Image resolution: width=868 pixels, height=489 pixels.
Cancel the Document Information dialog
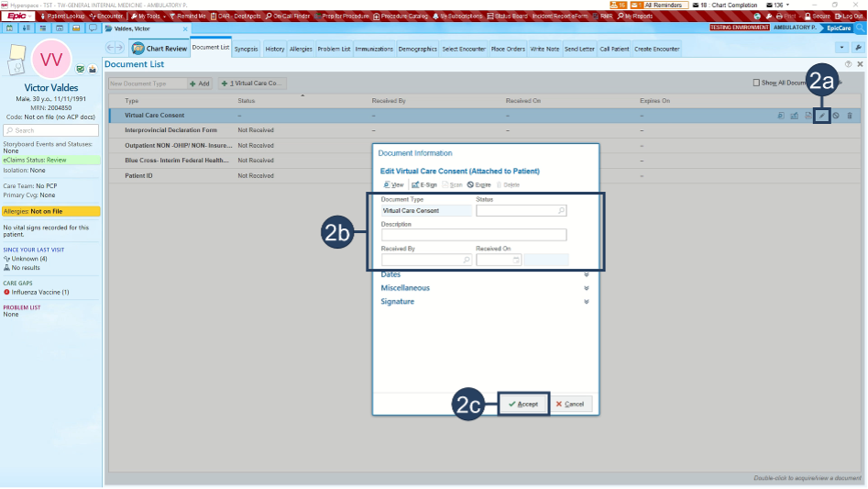(570, 404)
